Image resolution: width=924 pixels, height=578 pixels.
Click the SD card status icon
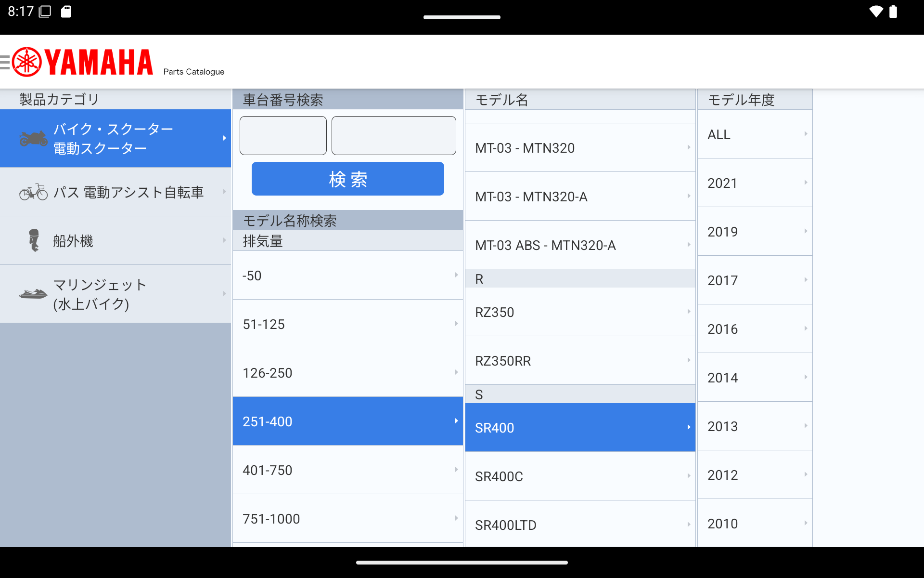coord(66,12)
